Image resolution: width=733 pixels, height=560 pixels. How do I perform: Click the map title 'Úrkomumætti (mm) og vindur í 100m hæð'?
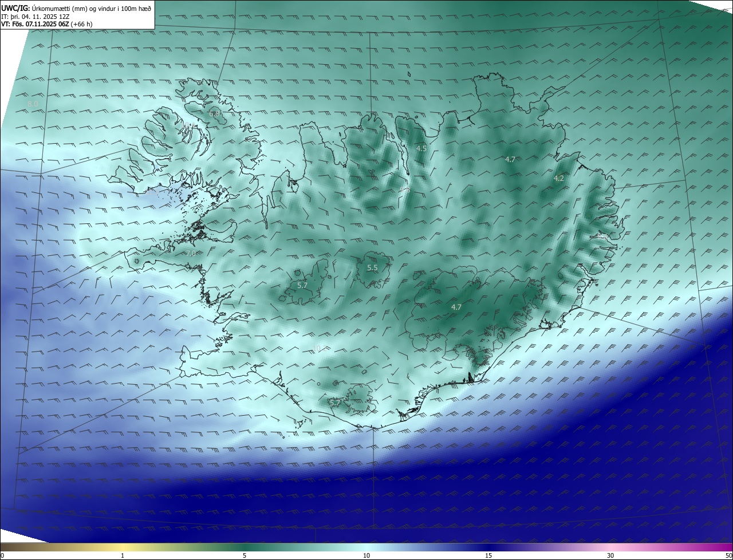tap(92, 8)
